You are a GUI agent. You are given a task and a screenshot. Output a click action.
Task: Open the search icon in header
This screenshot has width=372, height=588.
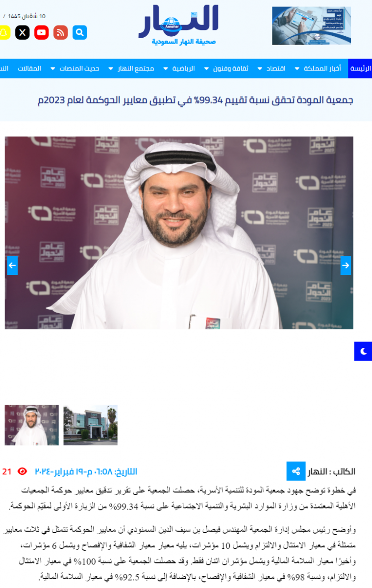[80, 33]
